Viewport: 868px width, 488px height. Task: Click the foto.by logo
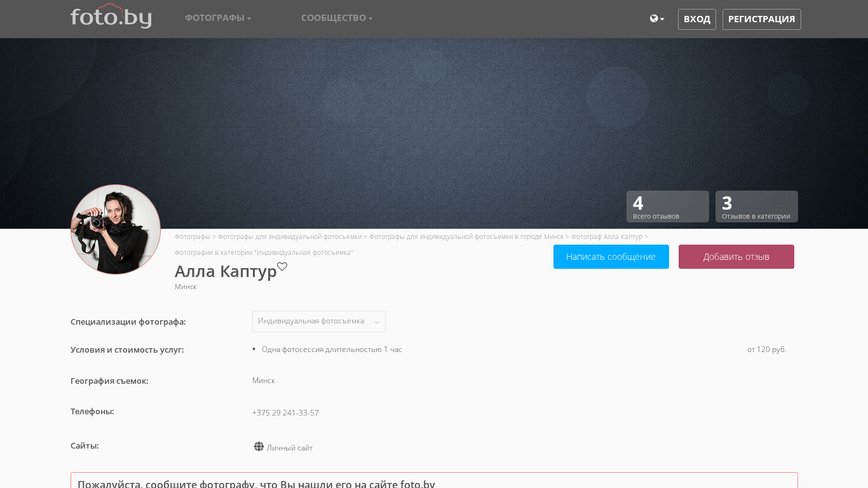[111, 17]
